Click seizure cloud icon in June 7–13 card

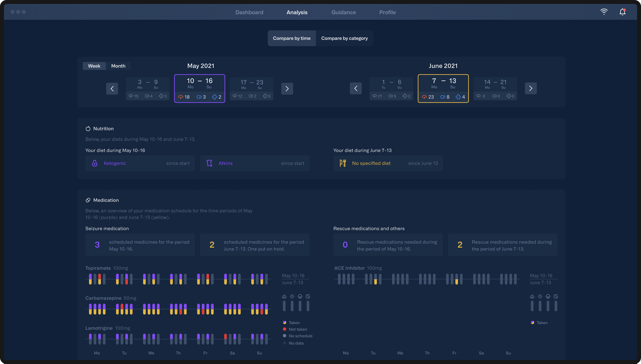pos(424,97)
